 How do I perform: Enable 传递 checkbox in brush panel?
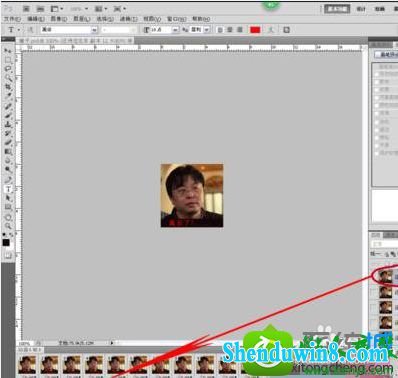pyautogui.click(x=378, y=114)
